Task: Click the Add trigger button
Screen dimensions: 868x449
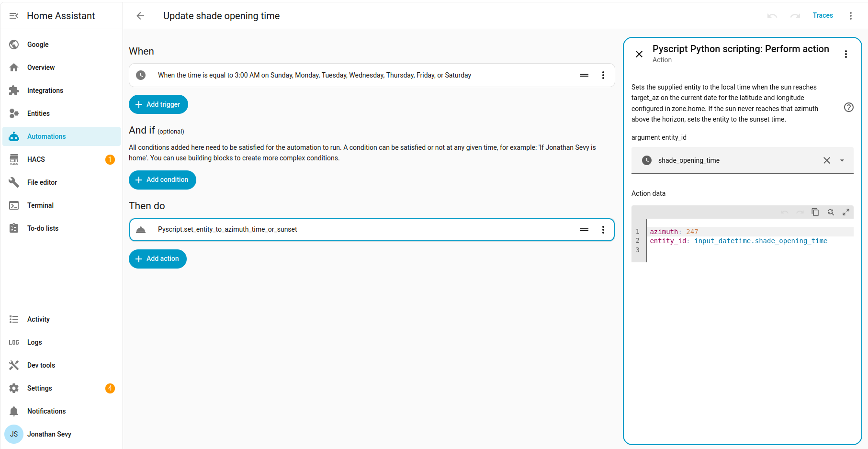Action: 158,104
